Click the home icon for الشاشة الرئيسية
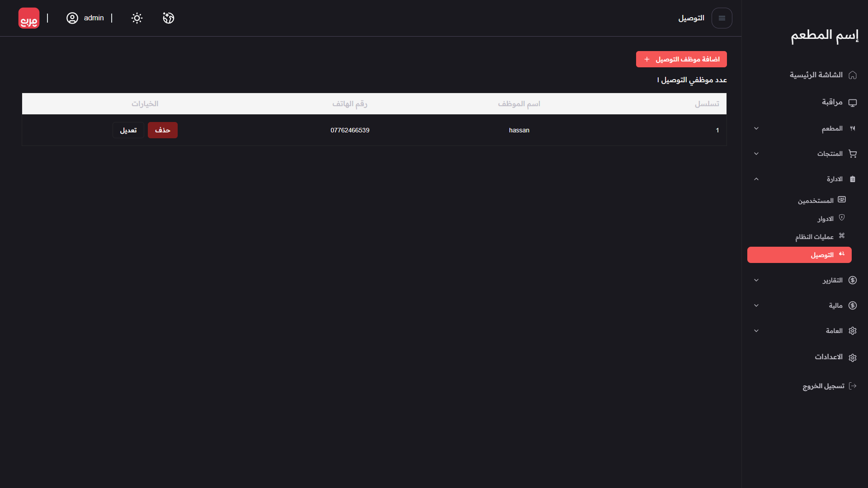Image resolution: width=868 pixels, height=488 pixels. [x=853, y=75]
